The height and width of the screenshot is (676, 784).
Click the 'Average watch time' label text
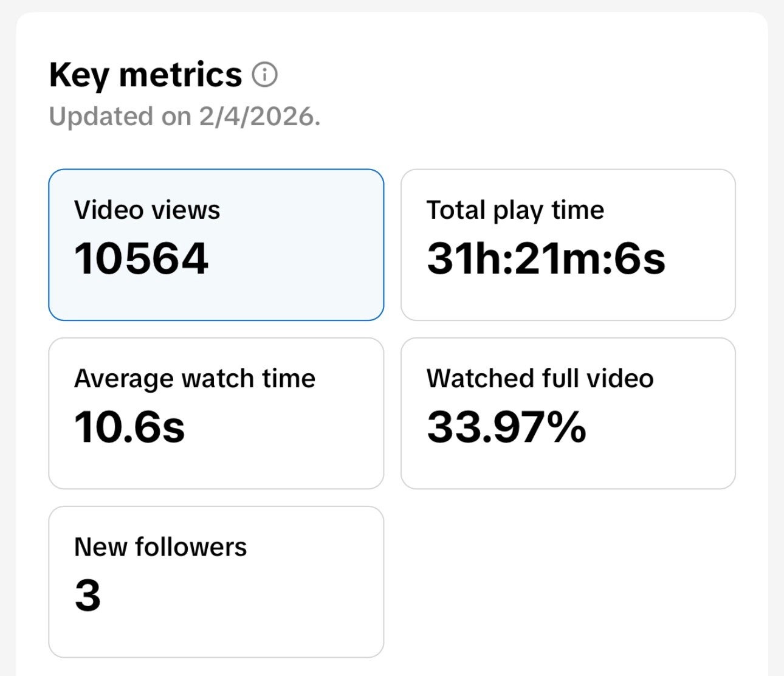click(194, 379)
